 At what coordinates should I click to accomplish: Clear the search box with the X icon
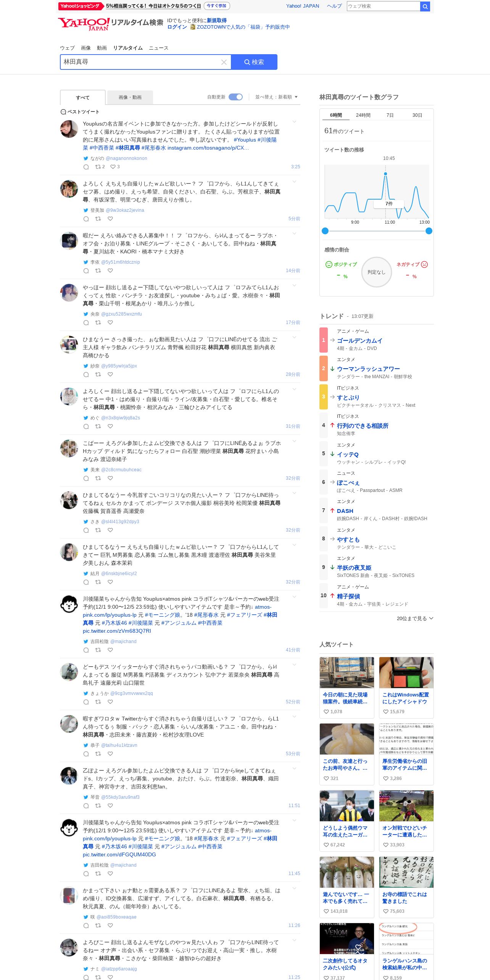click(x=224, y=62)
